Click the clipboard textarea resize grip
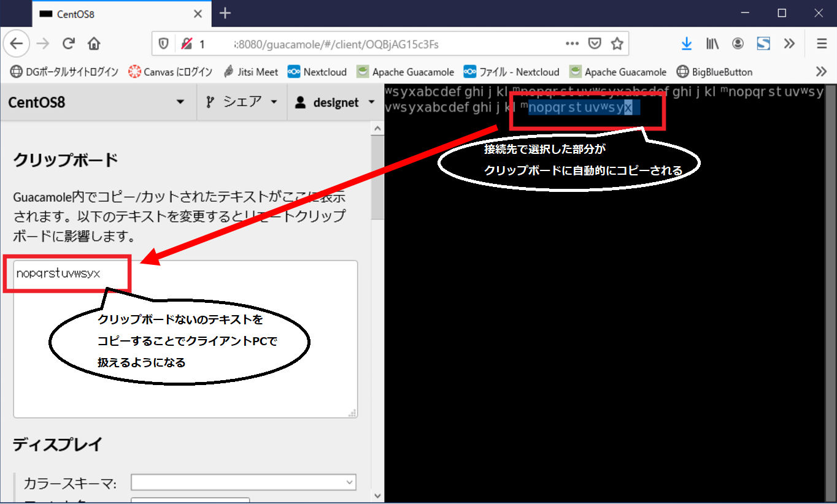The height and width of the screenshot is (504, 837). click(353, 413)
